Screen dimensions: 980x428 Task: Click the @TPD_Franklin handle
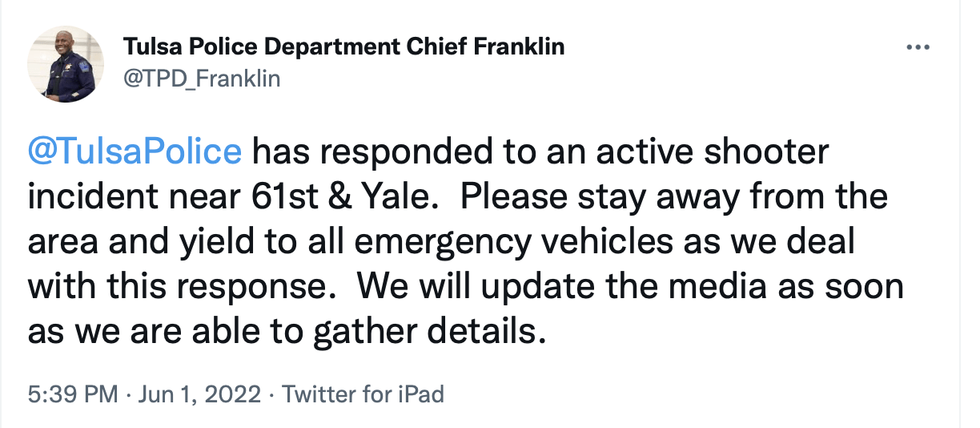click(201, 79)
